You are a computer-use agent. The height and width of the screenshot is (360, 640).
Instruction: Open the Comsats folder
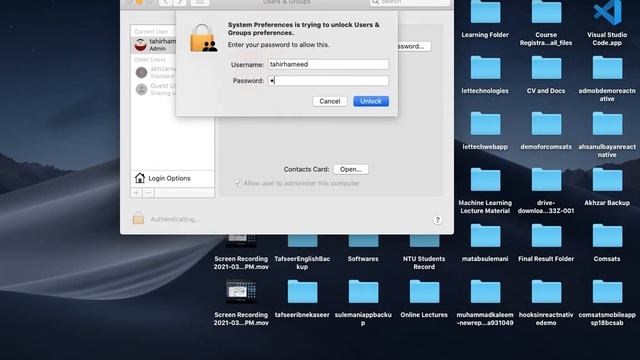click(x=607, y=236)
